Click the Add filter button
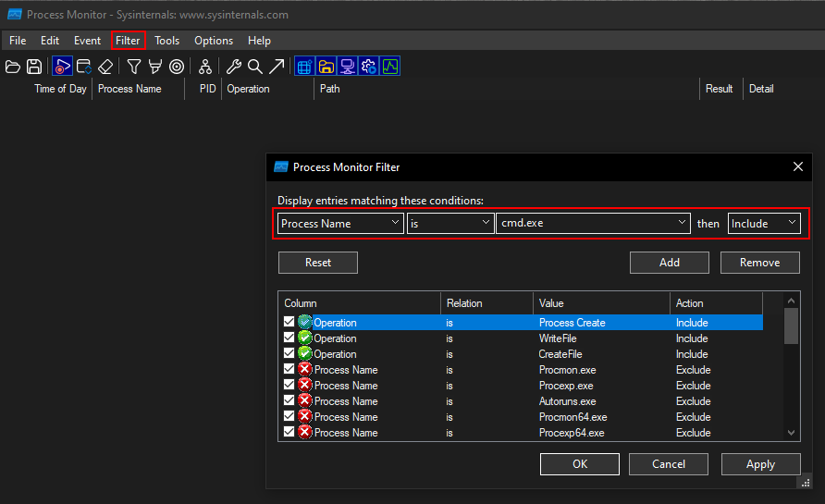 (670, 263)
